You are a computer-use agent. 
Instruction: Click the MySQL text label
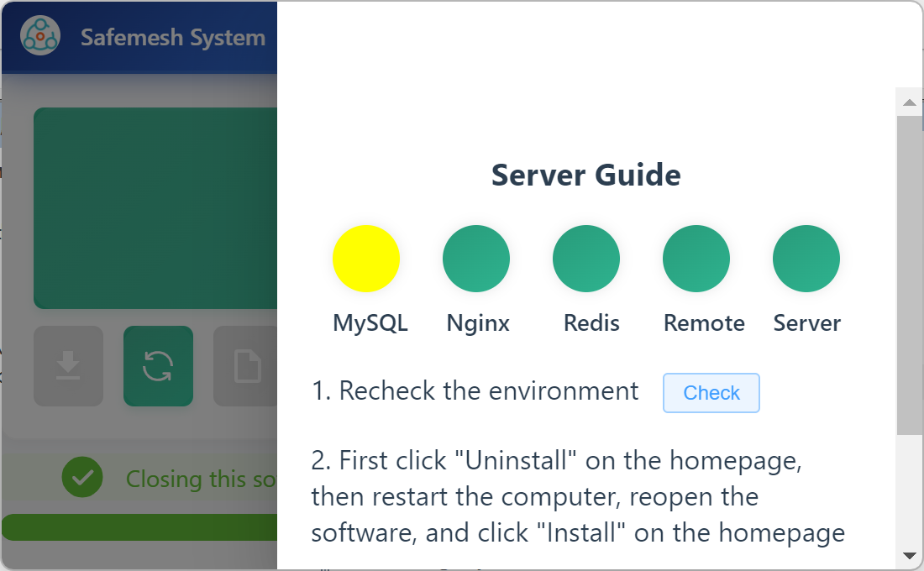[x=370, y=323]
